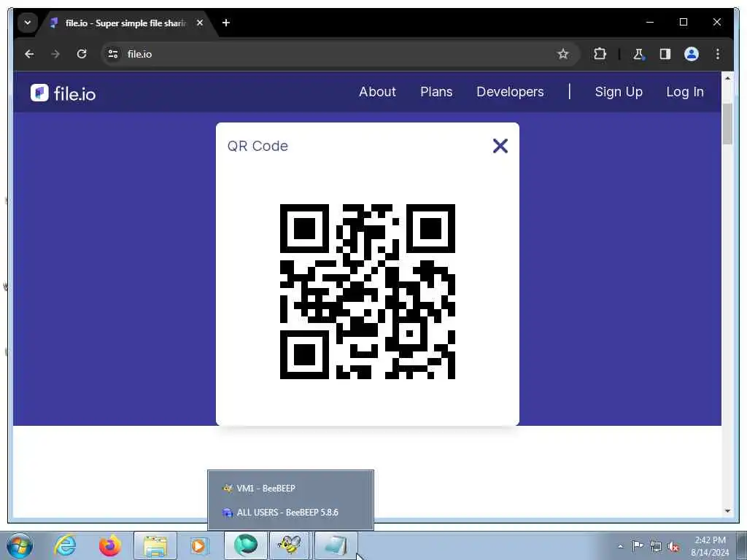This screenshot has height=560, width=747.
Task: Close the QR Code dialog
Action: (x=500, y=146)
